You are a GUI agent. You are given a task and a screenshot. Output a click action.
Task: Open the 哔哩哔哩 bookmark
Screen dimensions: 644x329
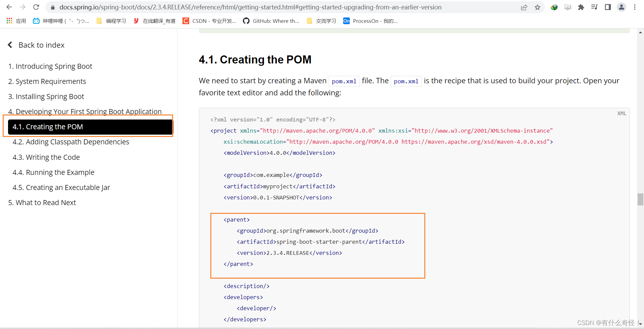[61, 21]
